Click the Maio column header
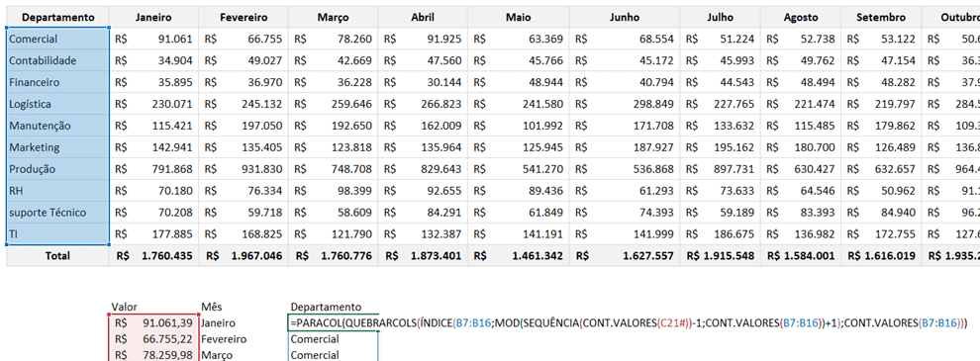Viewport: 980px width, 361px height. [518, 18]
